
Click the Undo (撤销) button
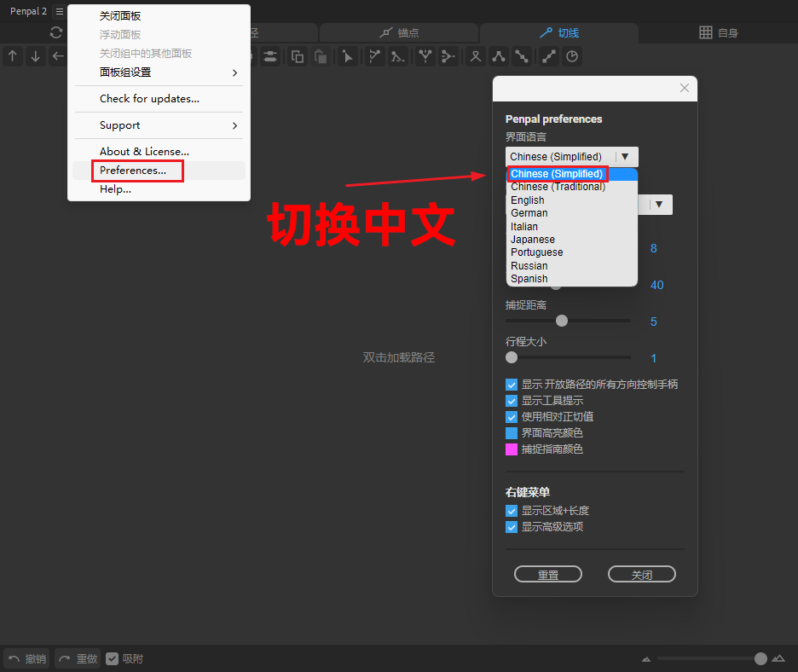pyautogui.click(x=27, y=658)
